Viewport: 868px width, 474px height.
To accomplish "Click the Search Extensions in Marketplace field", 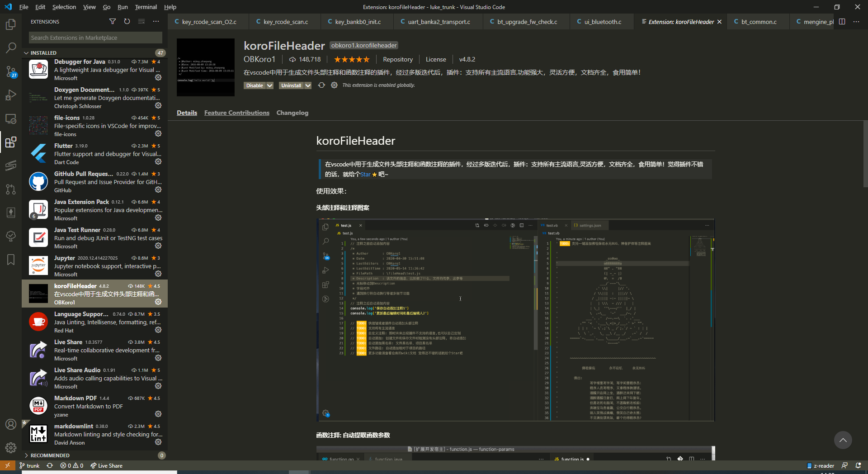I will click(x=95, y=38).
